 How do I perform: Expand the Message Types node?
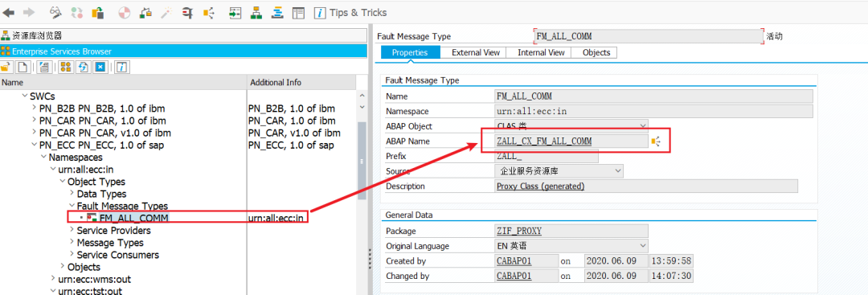pyautogui.click(x=72, y=243)
